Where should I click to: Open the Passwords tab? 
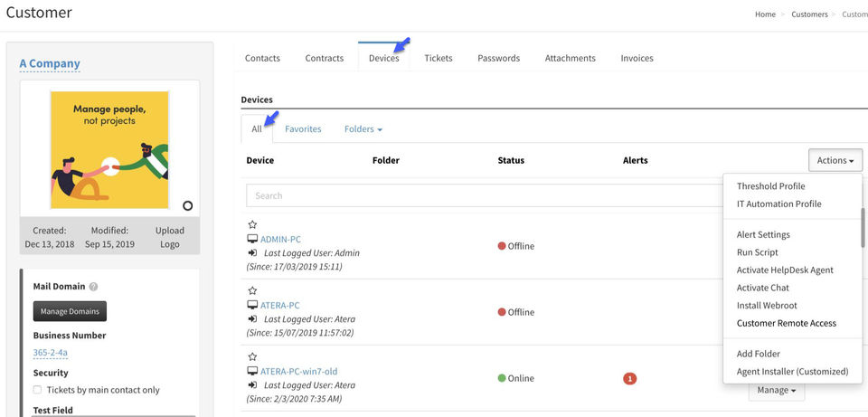click(499, 58)
